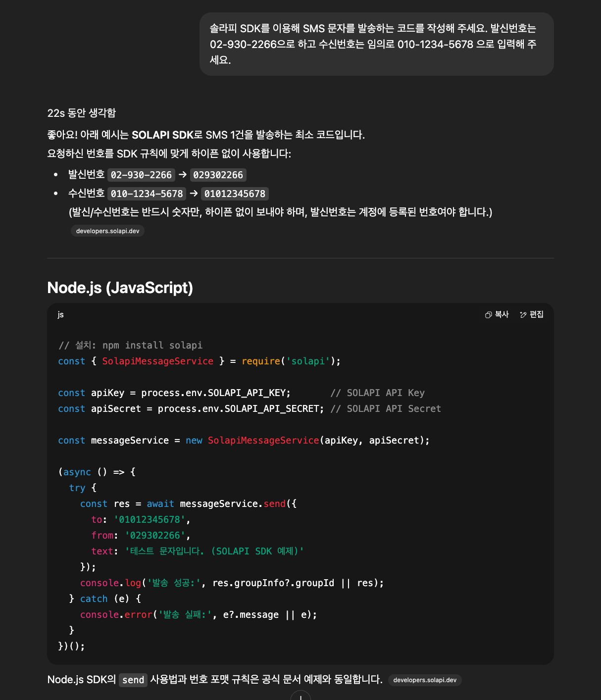Open the developers.solapi.dev citation after the Node.js SDK sentence

pyautogui.click(x=425, y=680)
